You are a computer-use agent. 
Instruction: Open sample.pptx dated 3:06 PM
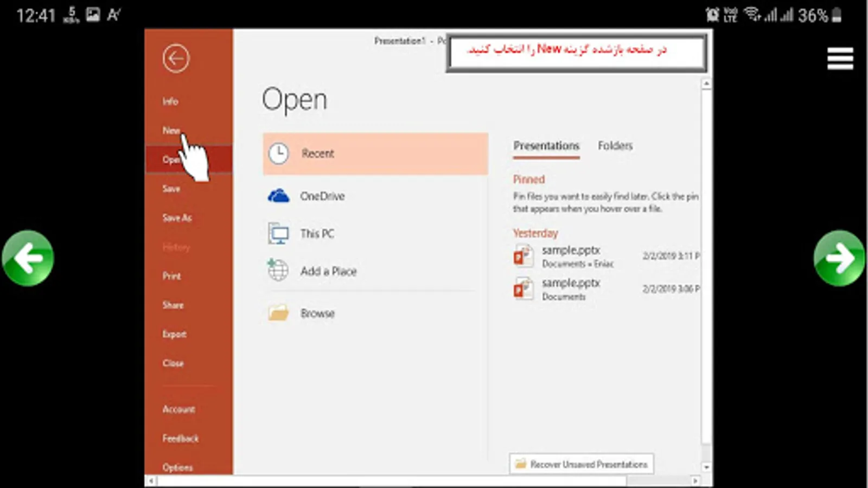click(x=606, y=289)
